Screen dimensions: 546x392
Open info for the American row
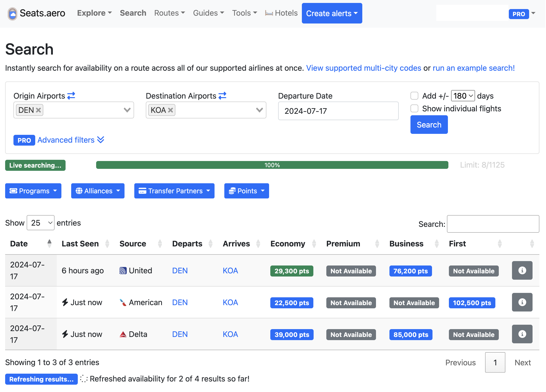(522, 302)
